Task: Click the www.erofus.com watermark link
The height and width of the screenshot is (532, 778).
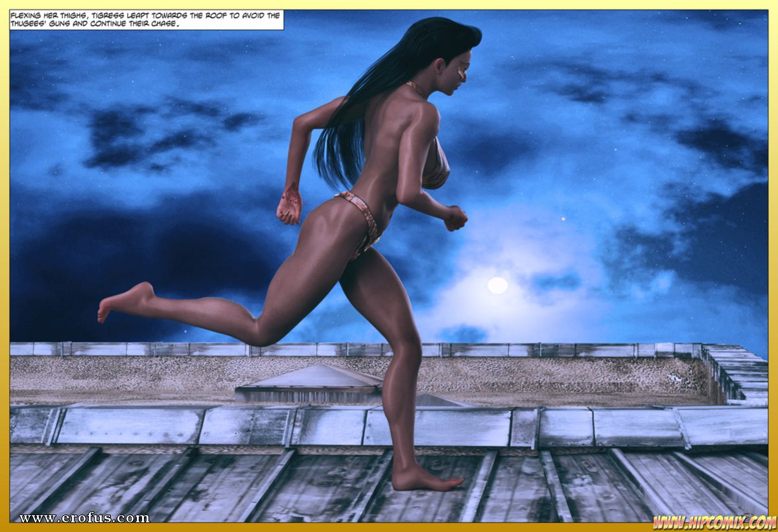Action: point(84,518)
